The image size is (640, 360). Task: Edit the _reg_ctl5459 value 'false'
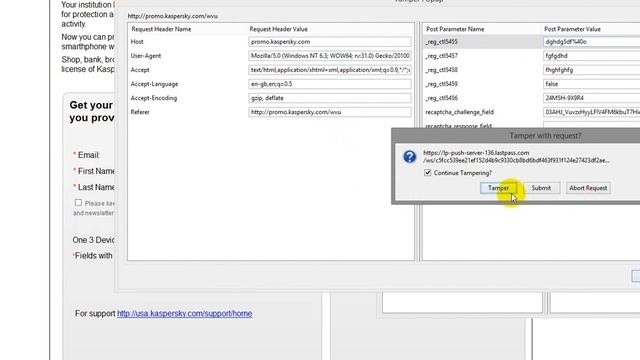591,84
